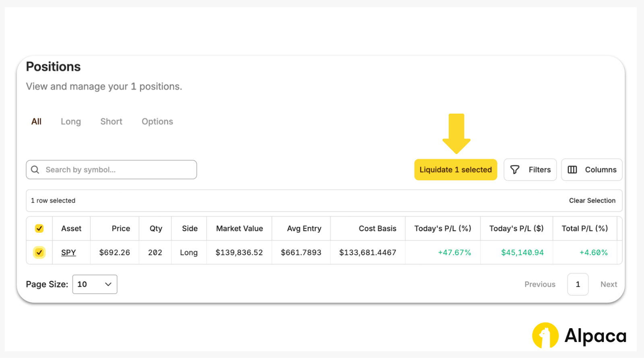Click the Alpaca logo icon
The width and height of the screenshot is (644, 358).
(x=545, y=335)
